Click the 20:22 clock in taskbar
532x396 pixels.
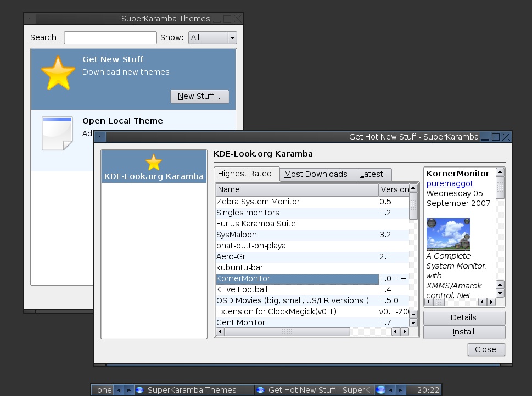(x=428, y=390)
